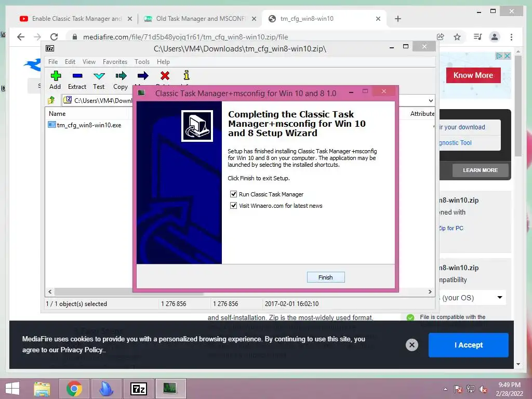Click the Copy icon in 7-Zip toolbar
Image resolution: width=532 pixels, height=399 pixels.
(121, 76)
